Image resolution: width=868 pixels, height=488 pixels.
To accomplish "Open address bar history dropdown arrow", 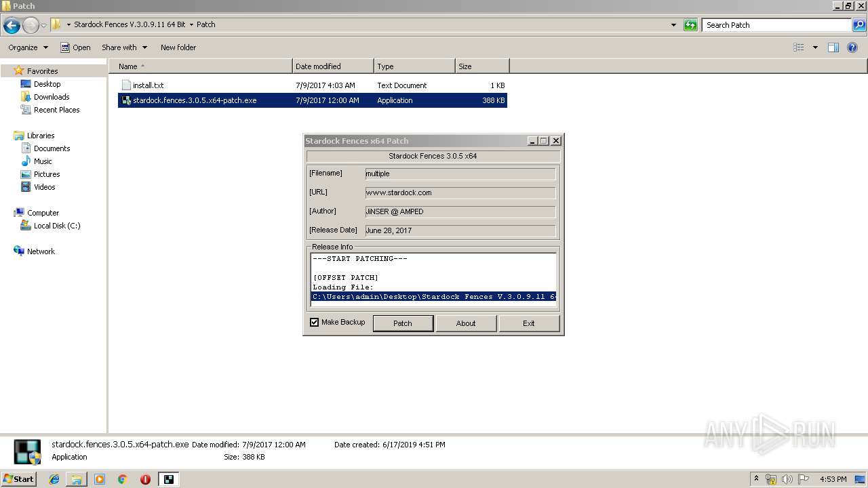I will point(673,25).
